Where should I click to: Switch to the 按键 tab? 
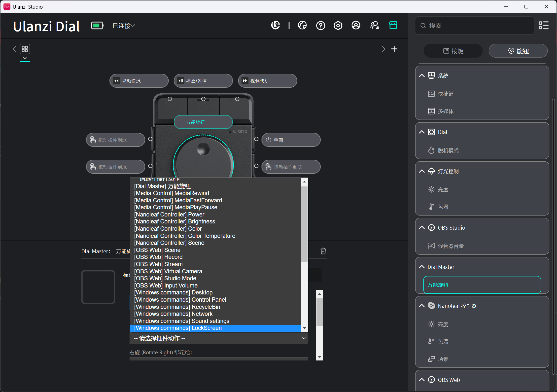click(x=453, y=51)
